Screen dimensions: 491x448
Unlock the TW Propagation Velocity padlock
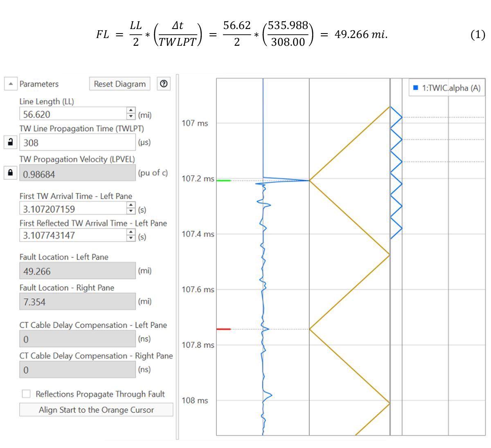10,172
